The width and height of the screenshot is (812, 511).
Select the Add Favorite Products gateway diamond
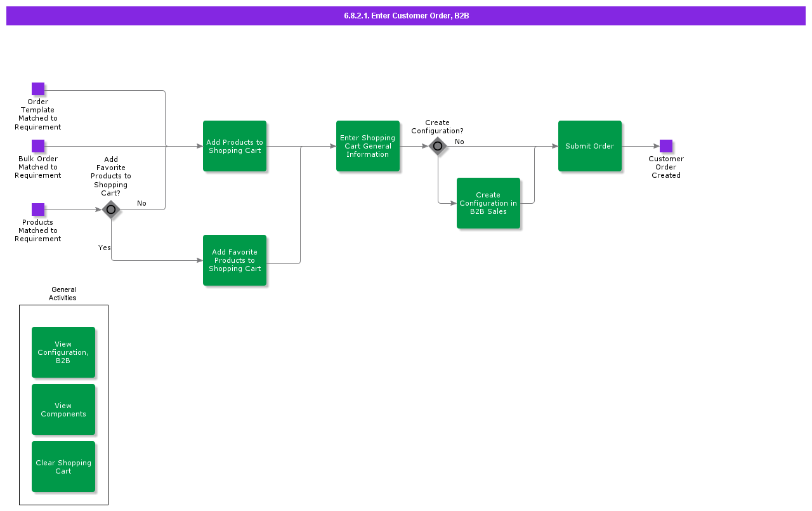[x=111, y=209]
